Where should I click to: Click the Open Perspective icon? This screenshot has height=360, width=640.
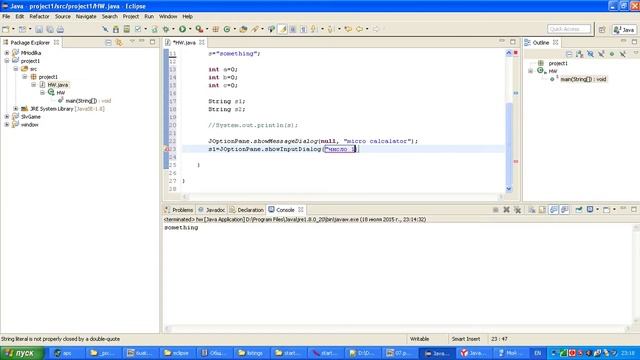pos(602,29)
